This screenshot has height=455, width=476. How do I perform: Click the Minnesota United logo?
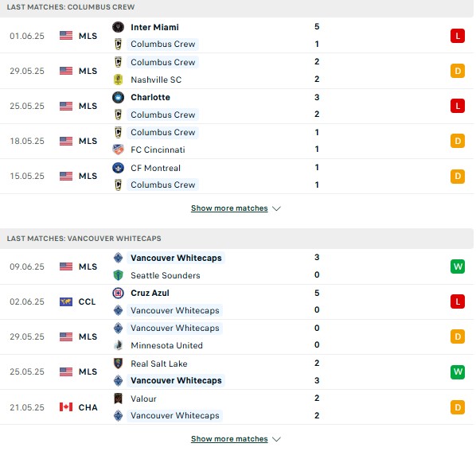[x=118, y=345]
